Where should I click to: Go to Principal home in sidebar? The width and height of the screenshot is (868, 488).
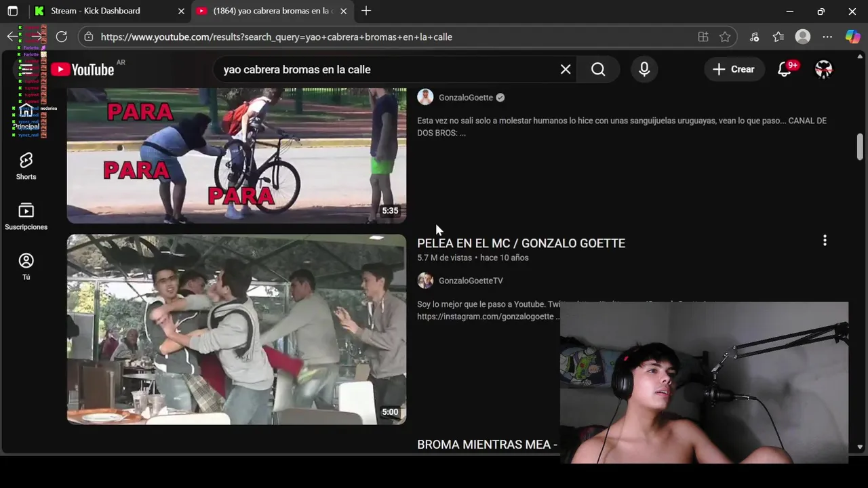26,117
